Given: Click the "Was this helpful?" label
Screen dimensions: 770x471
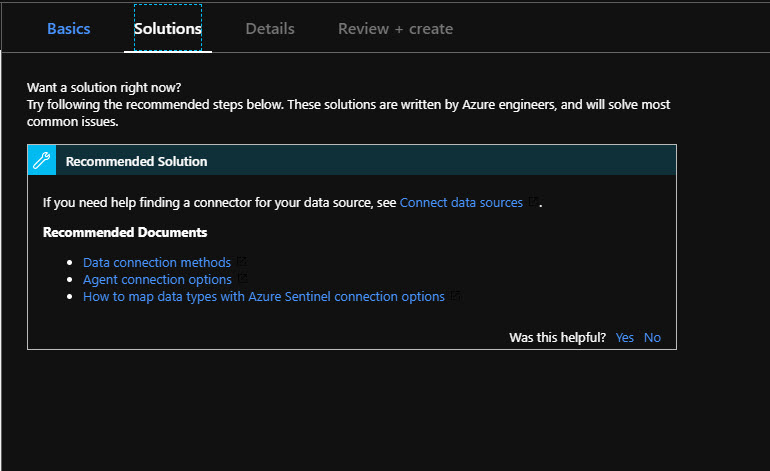Looking at the screenshot, I should point(557,337).
